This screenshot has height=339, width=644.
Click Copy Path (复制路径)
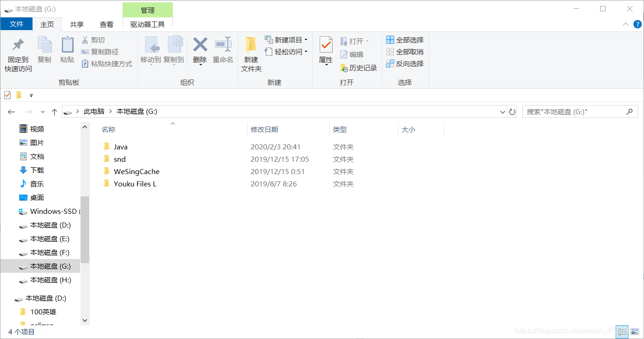(100, 52)
